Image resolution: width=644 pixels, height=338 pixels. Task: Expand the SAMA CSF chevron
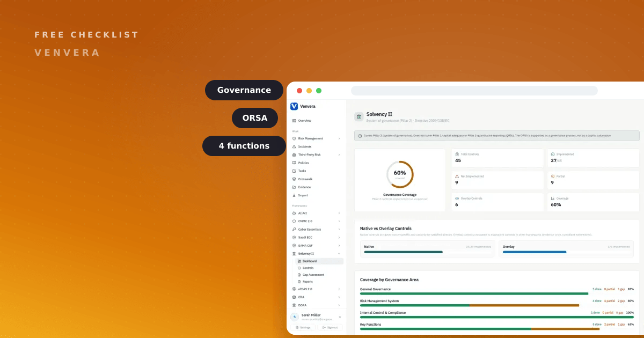tap(339, 245)
